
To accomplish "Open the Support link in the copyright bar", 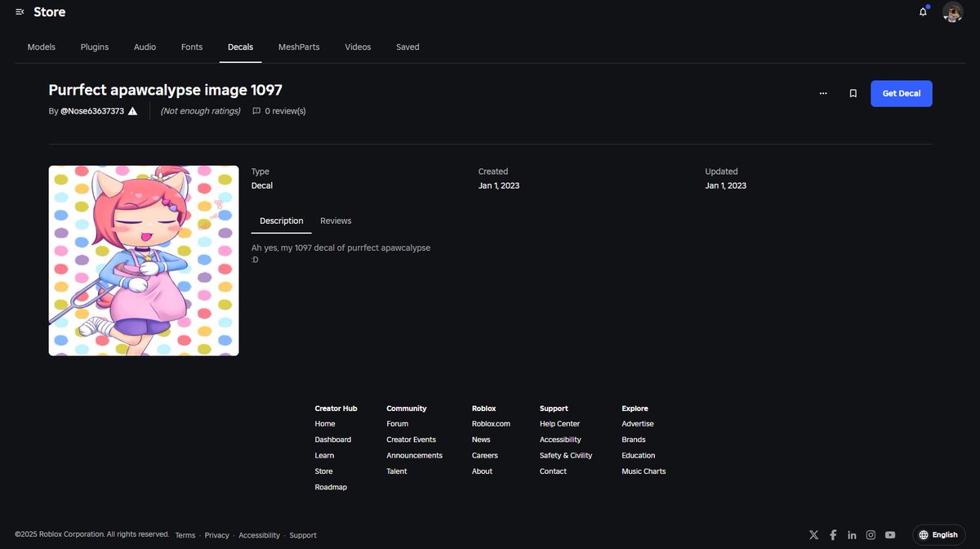I will tap(303, 535).
